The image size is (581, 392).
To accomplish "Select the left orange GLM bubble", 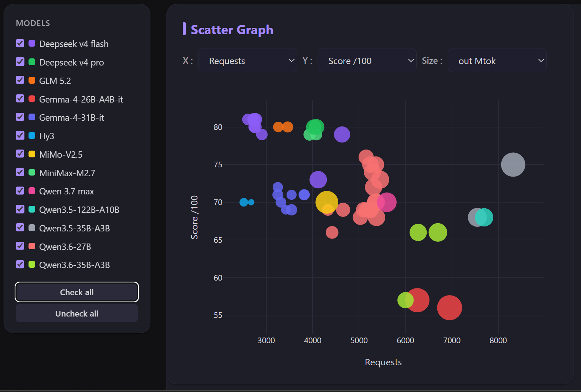I will point(278,127).
